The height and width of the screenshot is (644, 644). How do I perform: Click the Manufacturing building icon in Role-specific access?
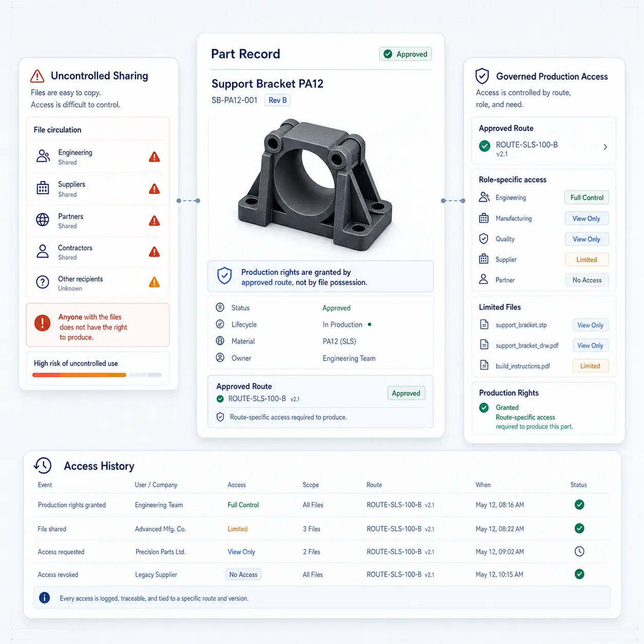(484, 218)
